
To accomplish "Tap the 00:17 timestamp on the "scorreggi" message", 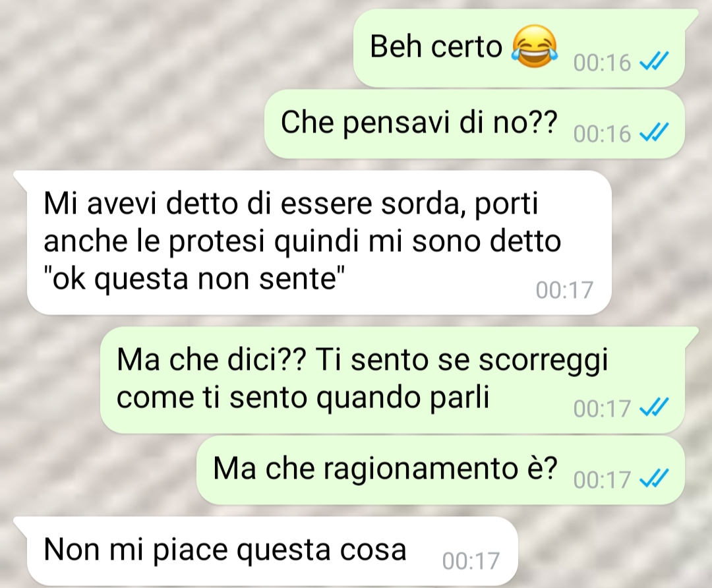I will (602, 408).
